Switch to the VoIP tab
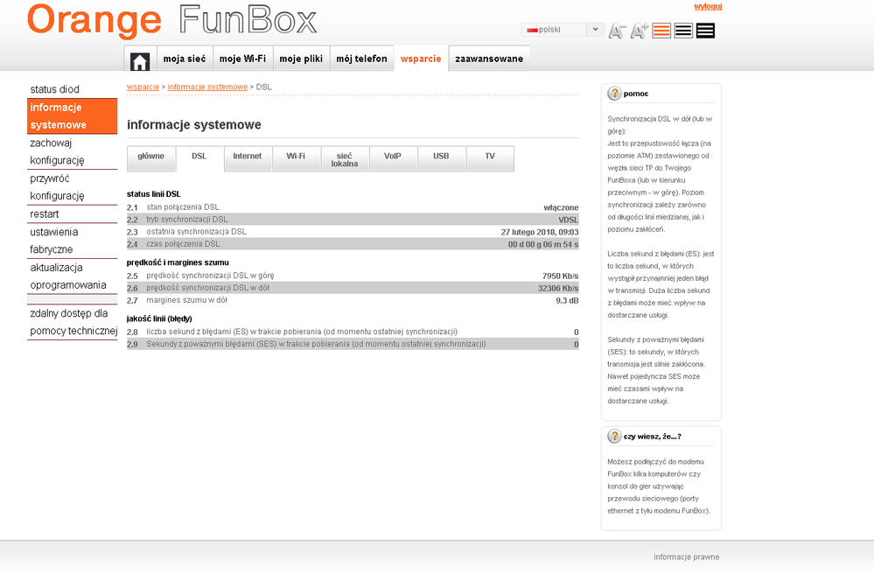 (x=392, y=157)
